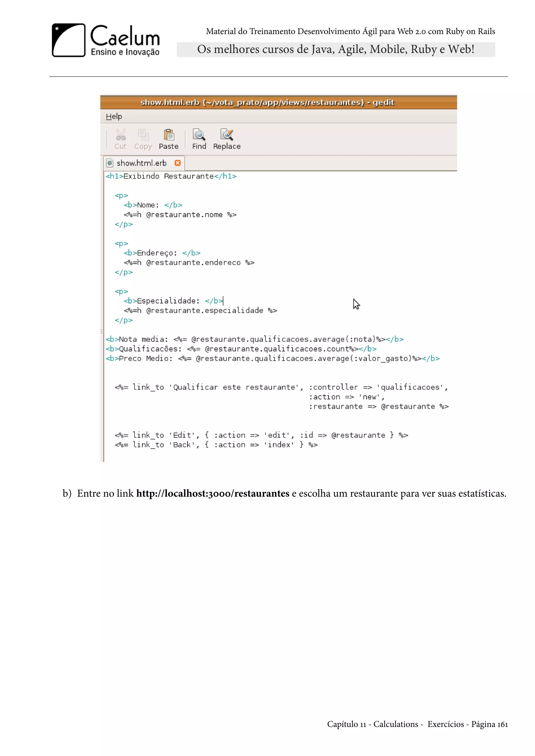
Task: Click the 'Qualificacões:' count line
Action: [241, 349]
